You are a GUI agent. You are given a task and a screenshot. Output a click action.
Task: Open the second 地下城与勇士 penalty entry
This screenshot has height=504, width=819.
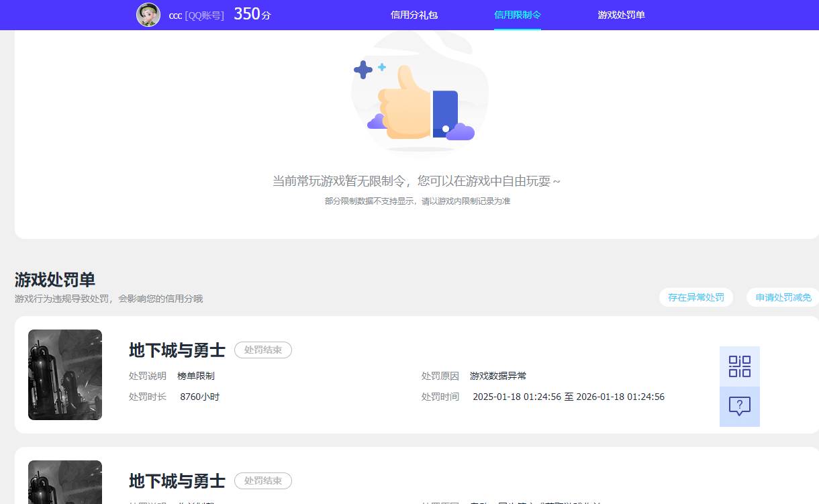click(177, 481)
